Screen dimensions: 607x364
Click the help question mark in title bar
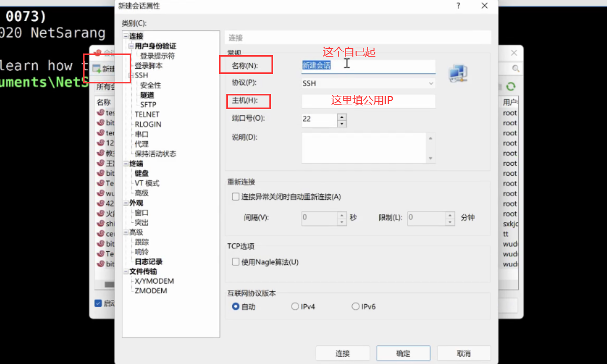click(458, 6)
